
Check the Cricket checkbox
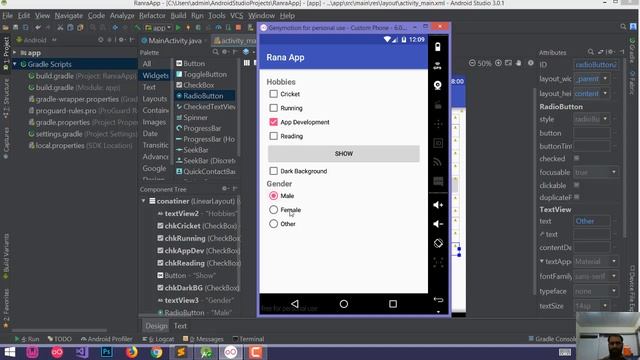click(x=273, y=94)
